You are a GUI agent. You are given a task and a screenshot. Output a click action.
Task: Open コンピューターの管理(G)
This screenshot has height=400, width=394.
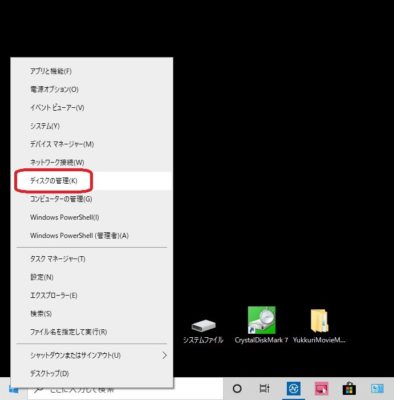92,199
